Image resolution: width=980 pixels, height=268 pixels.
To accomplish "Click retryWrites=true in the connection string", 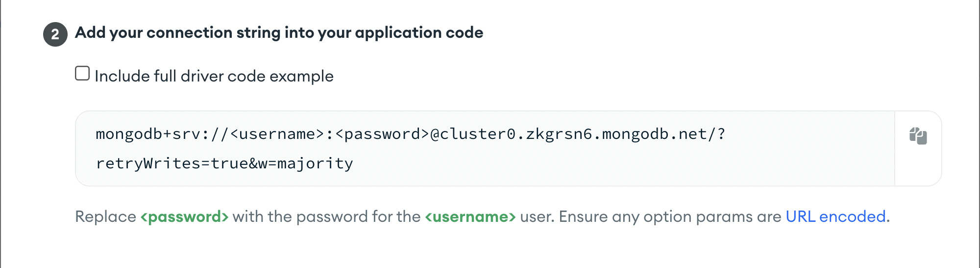I will click(171, 163).
